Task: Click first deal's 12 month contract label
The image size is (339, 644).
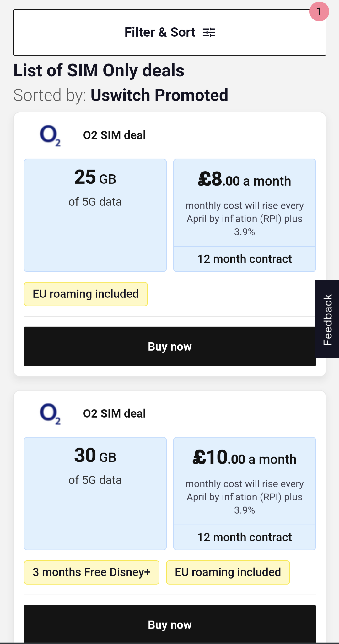Action: tap(245, 259)
